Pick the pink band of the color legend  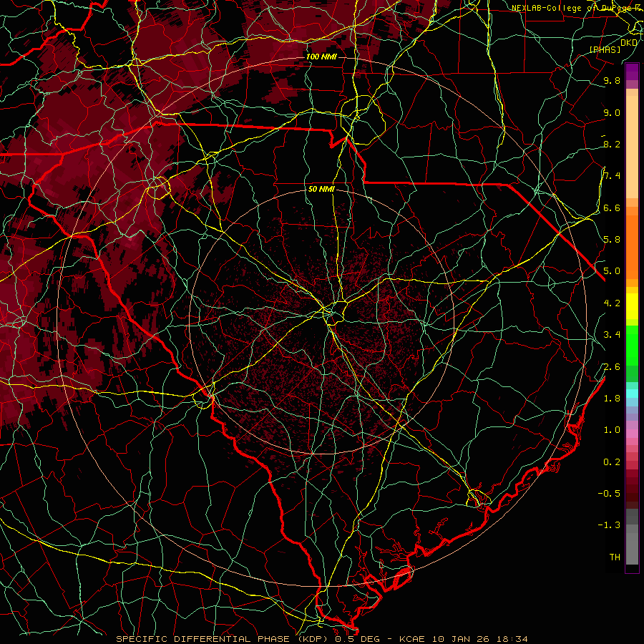(x=632, y=434)
